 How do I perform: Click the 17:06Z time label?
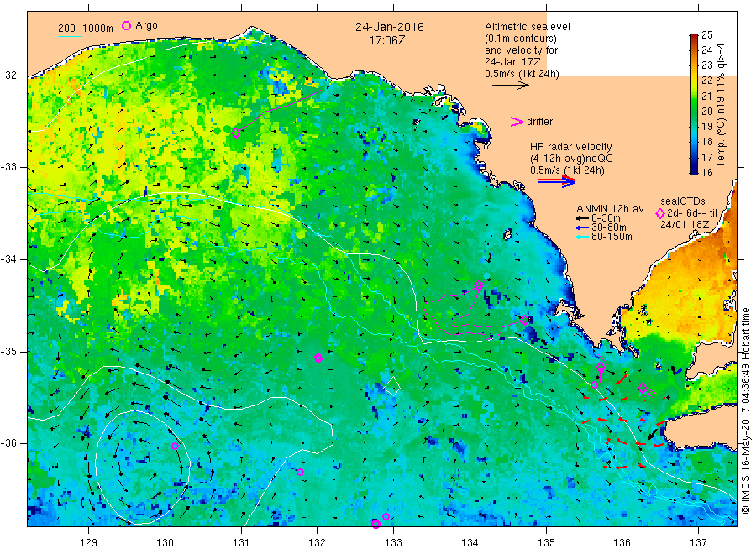[x=387, y=41]
